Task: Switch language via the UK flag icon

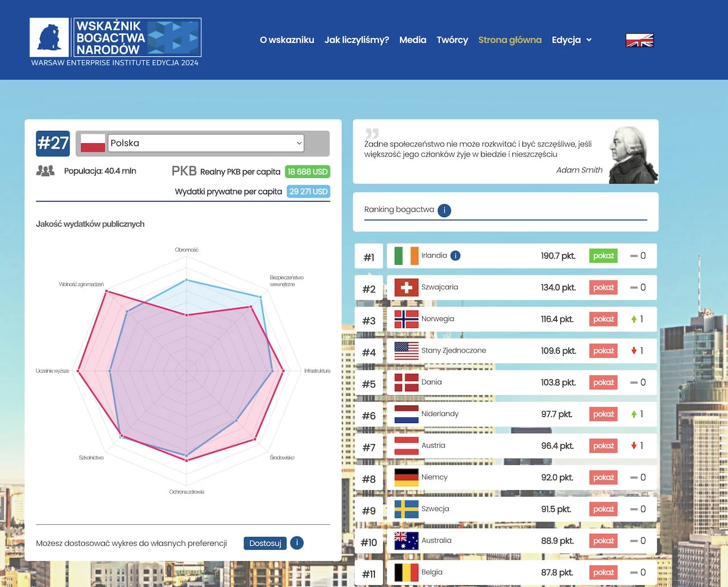Action: (639, 40)
